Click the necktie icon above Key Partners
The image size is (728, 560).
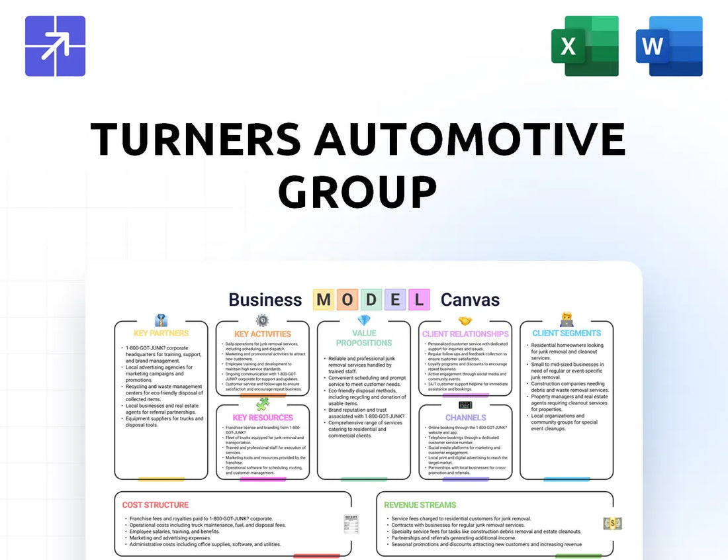click(x=161, y=320)
